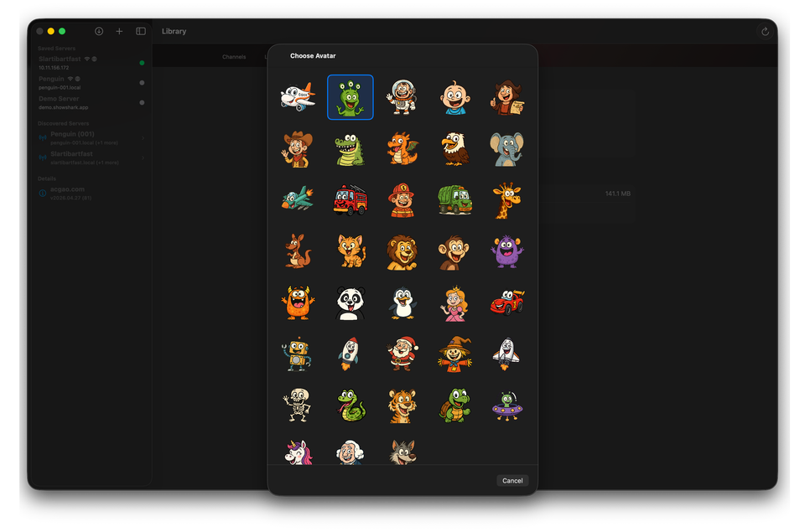Pick the cowboy hat character avatar
The image size is (805, 532).
coord(298,148)
